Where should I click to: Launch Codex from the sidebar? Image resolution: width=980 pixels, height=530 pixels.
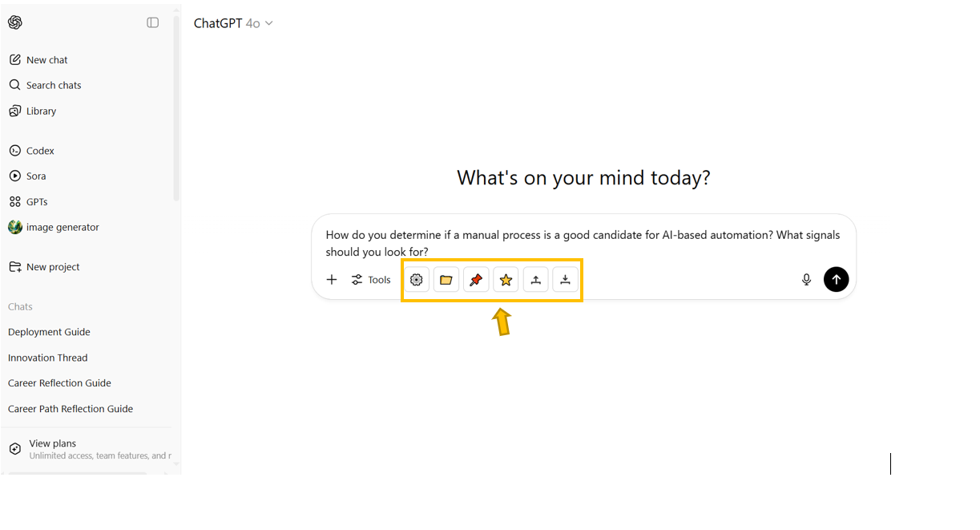[x=38, y=150]
